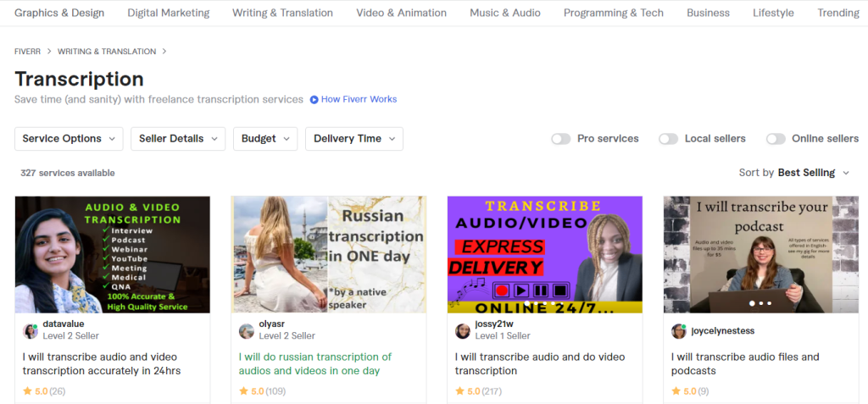Expand Service Options filter
Image resolution: width=868 pixels, height=404 pixels.
coord(69,139)
